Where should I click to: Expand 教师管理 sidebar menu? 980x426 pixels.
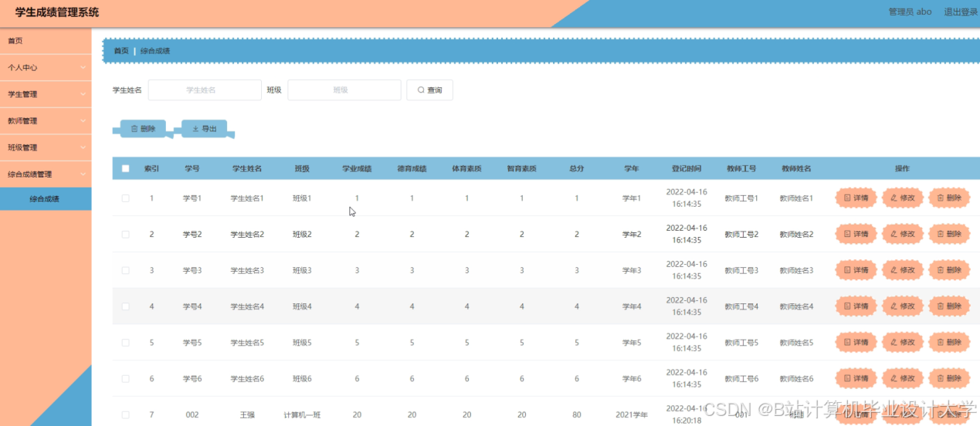(x=46, y=121)
